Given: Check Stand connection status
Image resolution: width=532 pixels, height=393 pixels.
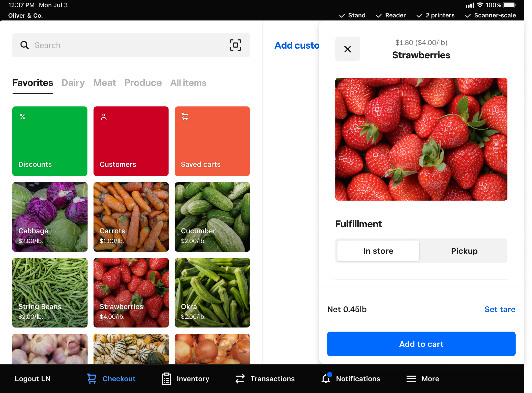Looking at the screenshot, I should 352,15.
